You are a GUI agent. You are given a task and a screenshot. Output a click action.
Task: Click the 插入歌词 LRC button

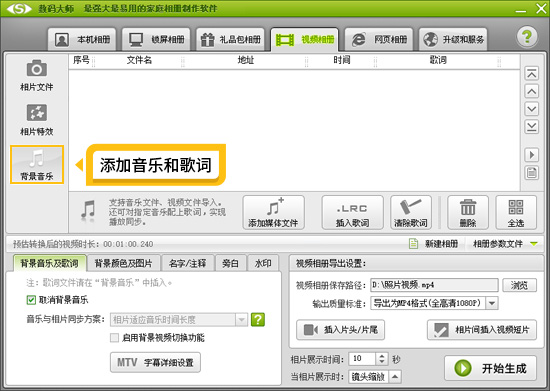(352, 213)
